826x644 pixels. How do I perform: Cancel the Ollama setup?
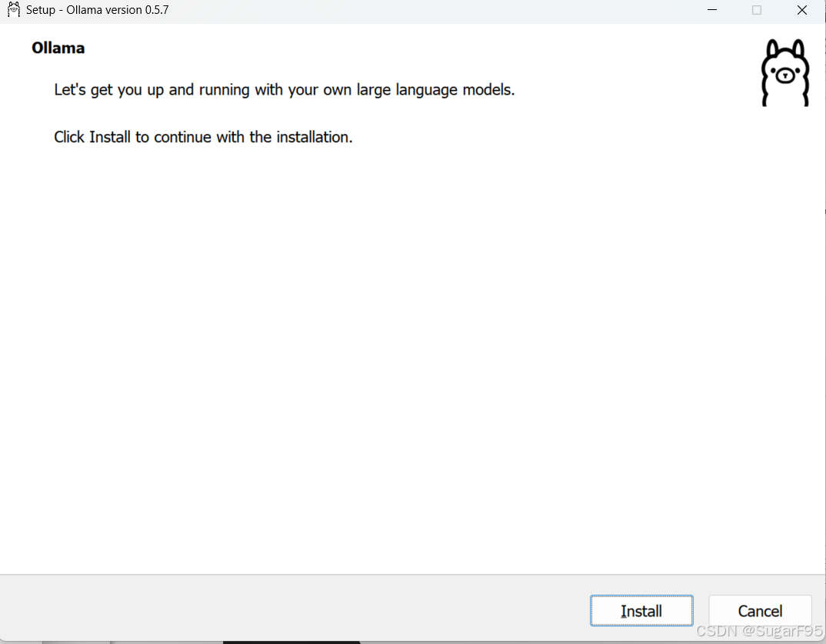tap(760, 610)
